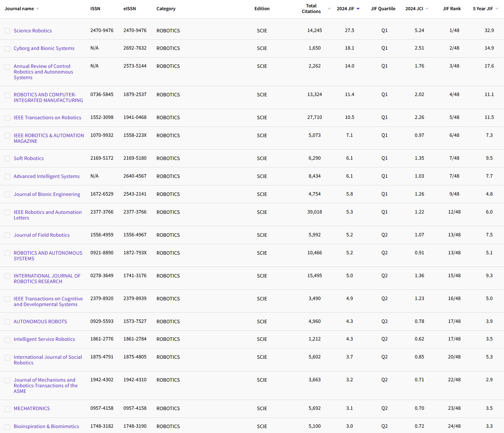The width and height of the screenshot is (504, 433).
Task: Open Journal of Field Robotics link
Action: pyautogui.click(x=42, y=235)
